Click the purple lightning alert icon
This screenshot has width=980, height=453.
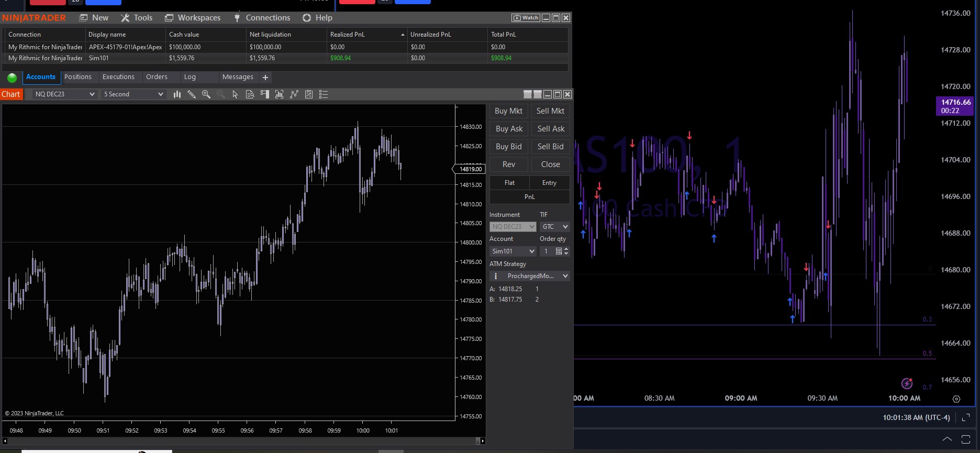click(x=907, y=384)
